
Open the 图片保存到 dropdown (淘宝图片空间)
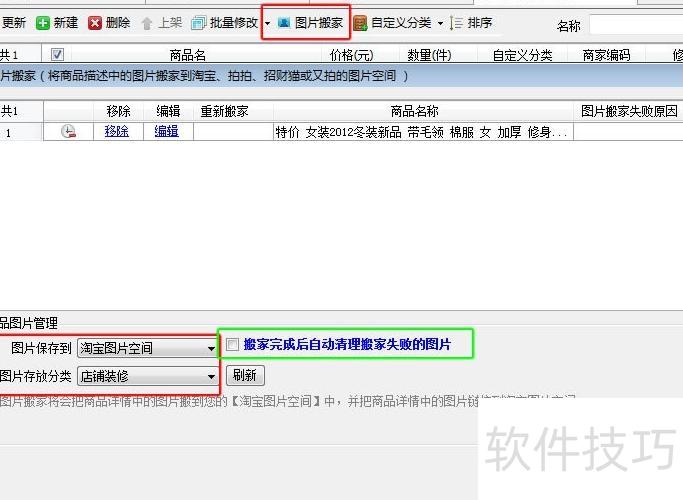click(147, 348)
